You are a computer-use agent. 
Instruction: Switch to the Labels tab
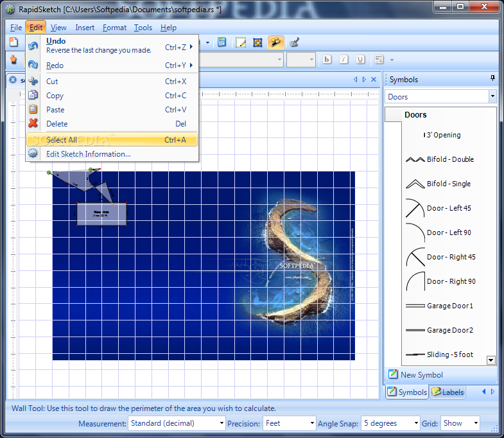pos(448,392)
